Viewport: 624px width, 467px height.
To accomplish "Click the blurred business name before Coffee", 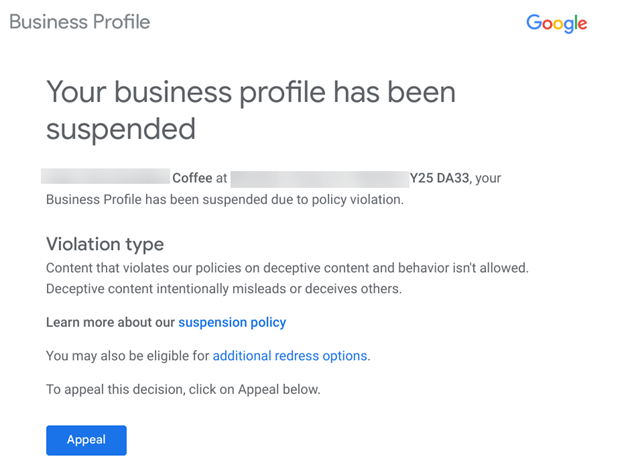I will pos(106,178).
